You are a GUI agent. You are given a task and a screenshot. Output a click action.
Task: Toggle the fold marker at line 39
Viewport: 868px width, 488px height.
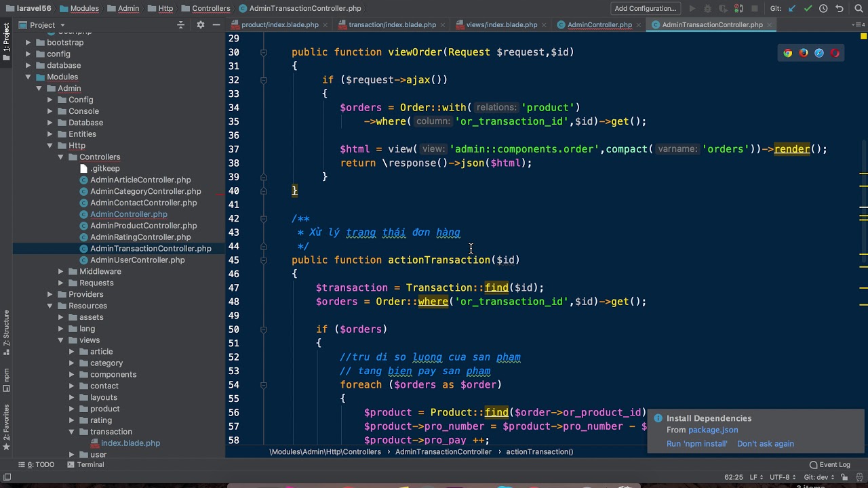click(x=263, y=177)
